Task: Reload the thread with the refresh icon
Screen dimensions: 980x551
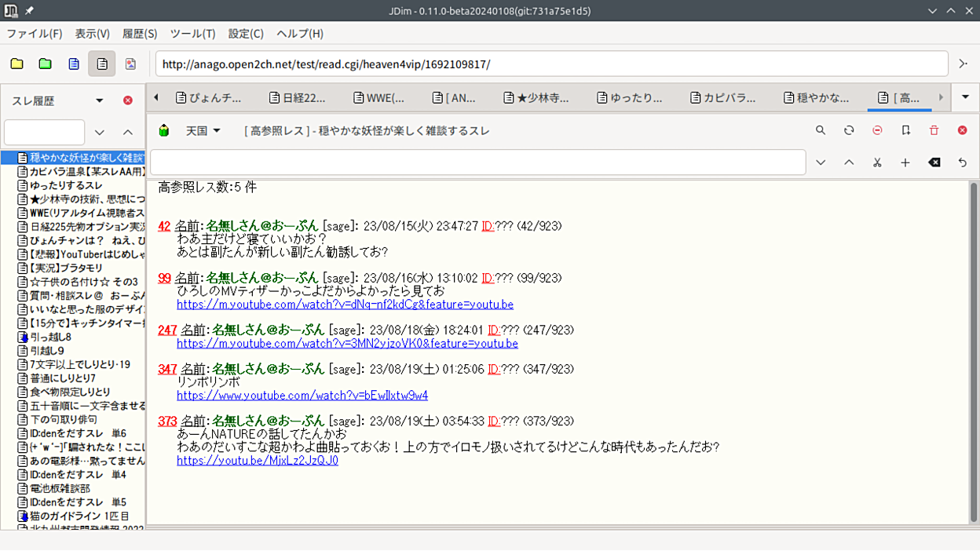Action: tap(849, 130)
